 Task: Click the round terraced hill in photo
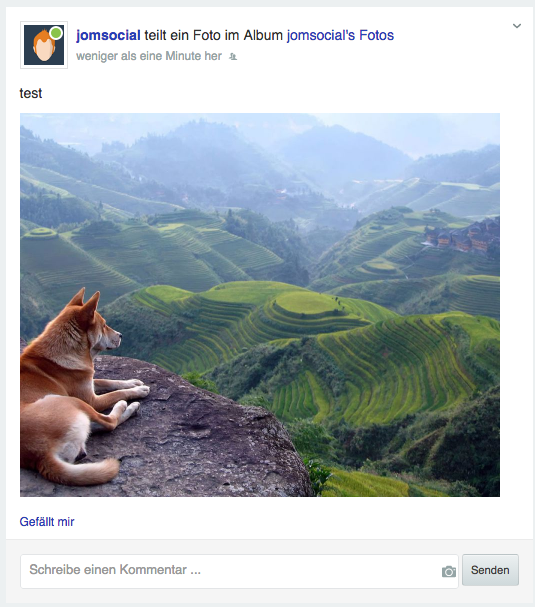point(308,304)
